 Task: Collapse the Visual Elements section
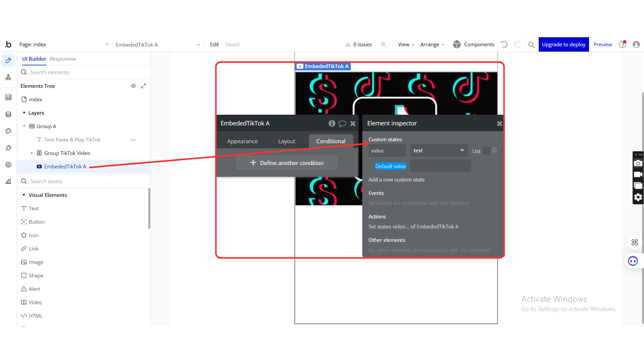point(24,195)
